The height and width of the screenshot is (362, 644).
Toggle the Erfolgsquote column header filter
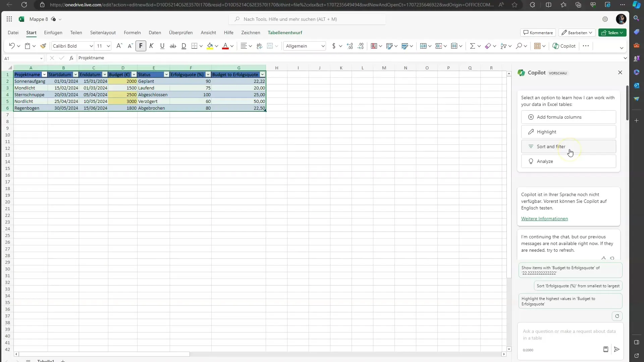pos(208,74)
